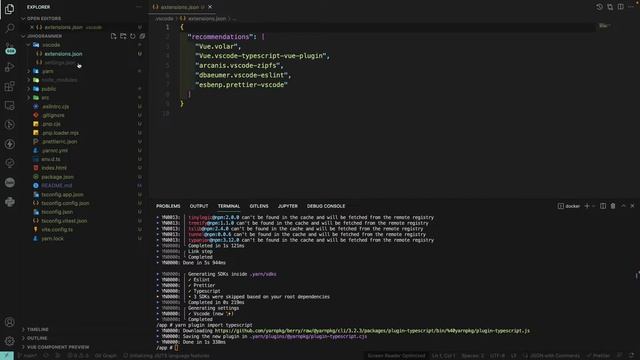Switch to the Debug Console tab
Image resolution: width=640 pixels, height=360 pixels.
pos(326,206)
